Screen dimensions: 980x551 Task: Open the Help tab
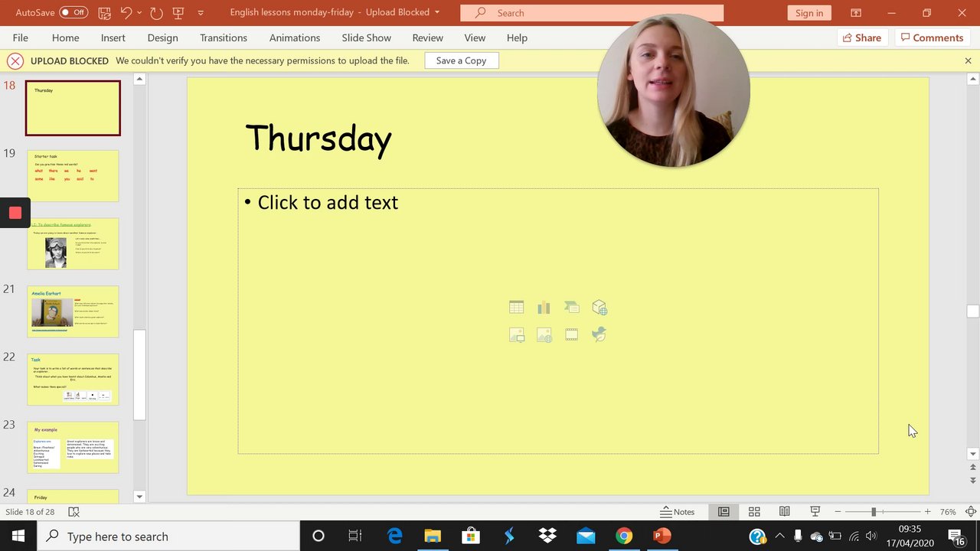(x=517, y=37)
